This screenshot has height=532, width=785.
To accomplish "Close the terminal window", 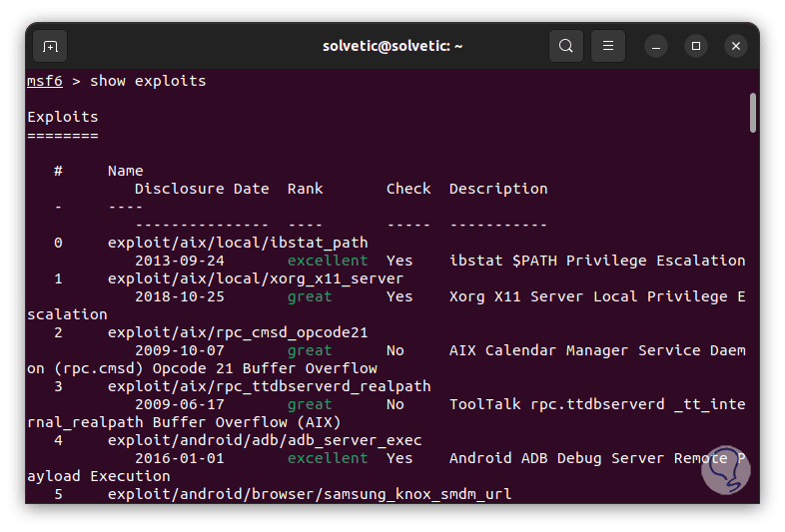I will [736, 46].
